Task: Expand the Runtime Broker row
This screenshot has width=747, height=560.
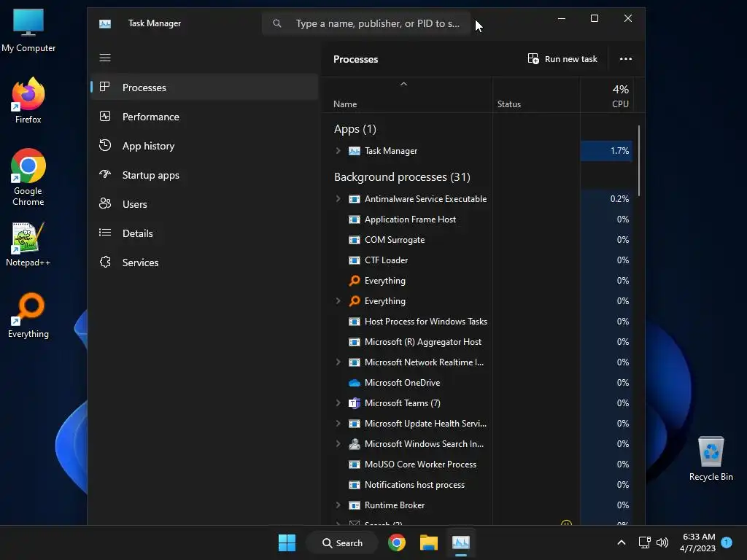Action: (x=338, y=505)
